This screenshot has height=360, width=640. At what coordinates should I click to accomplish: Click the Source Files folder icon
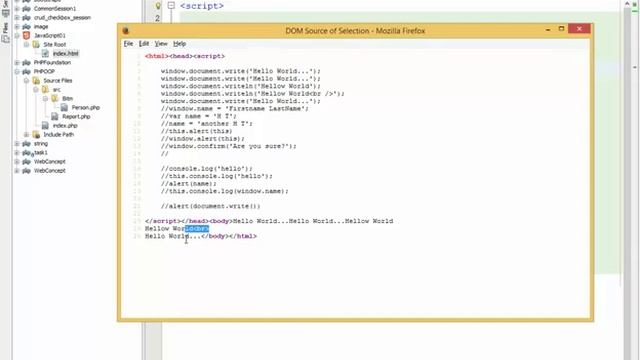pos(36,80)
